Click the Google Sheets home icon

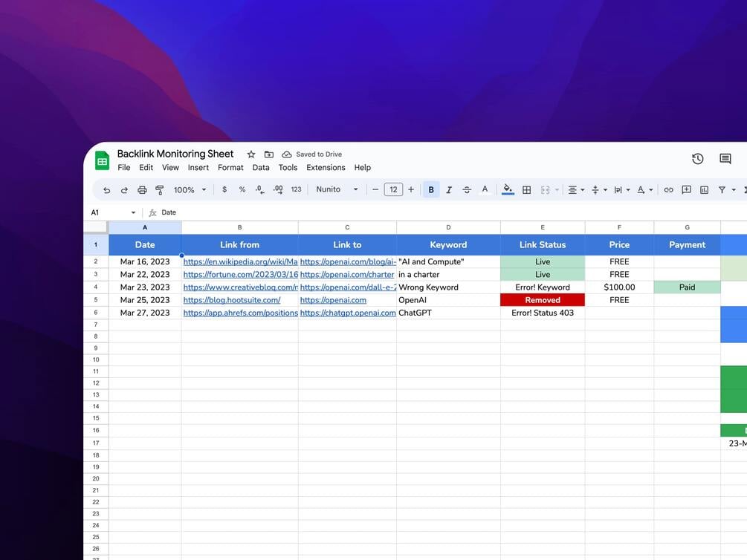tap(102, 160)
